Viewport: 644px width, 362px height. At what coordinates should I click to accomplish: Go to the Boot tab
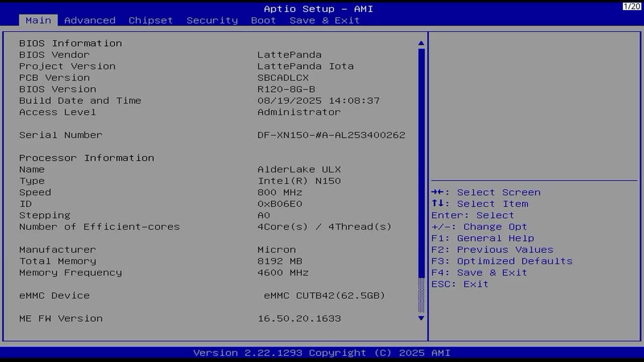(263, 21)
